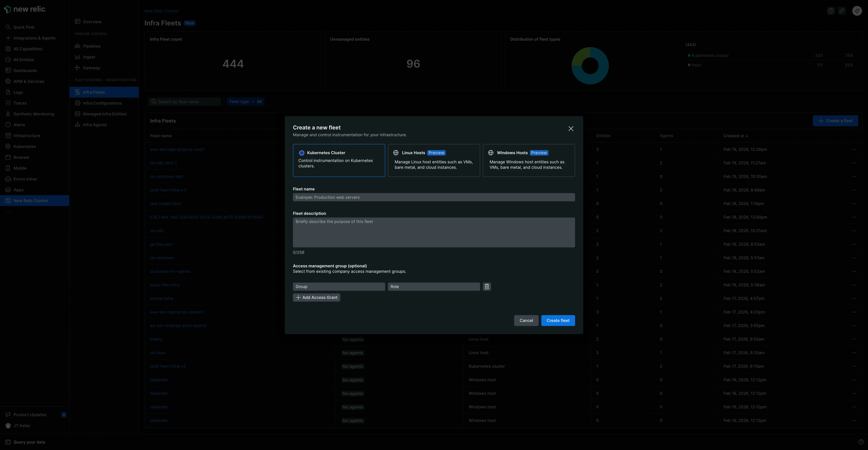The image size is (868, 450).
Task: Open Synthetic Monitoring in the sidebar
Action: (33, 114)
